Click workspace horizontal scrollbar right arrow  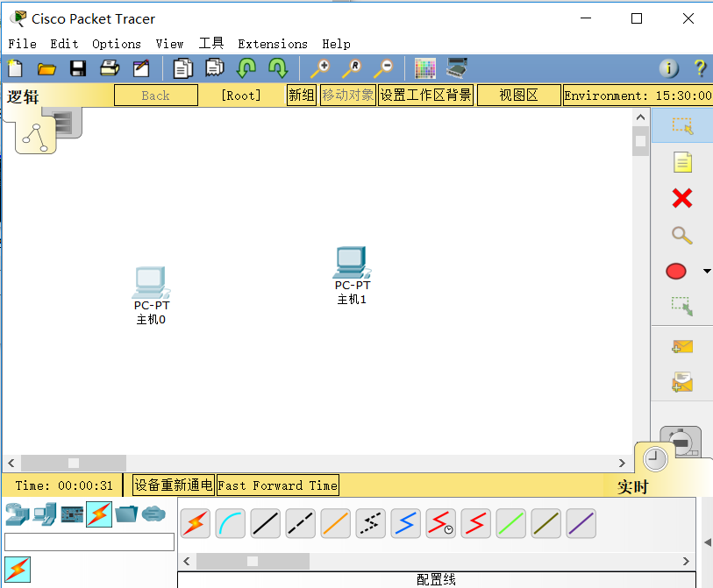click(622, 463)
